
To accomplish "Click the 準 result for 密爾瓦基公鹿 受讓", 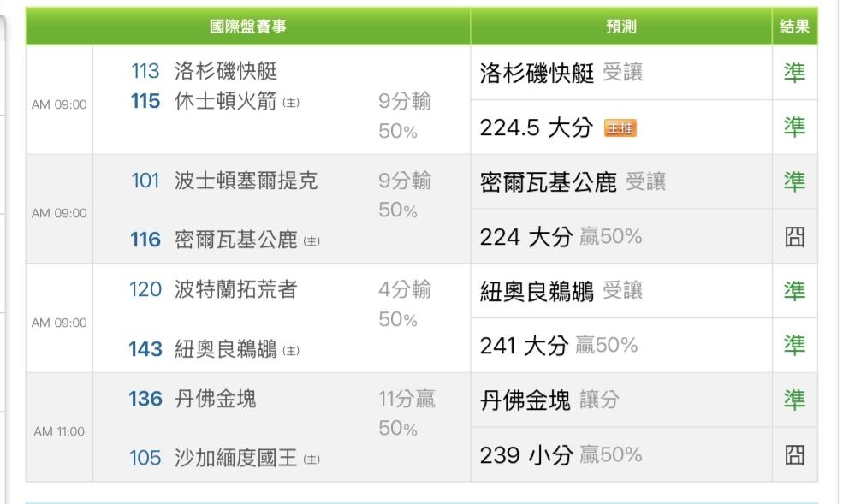I will point(794,181).
